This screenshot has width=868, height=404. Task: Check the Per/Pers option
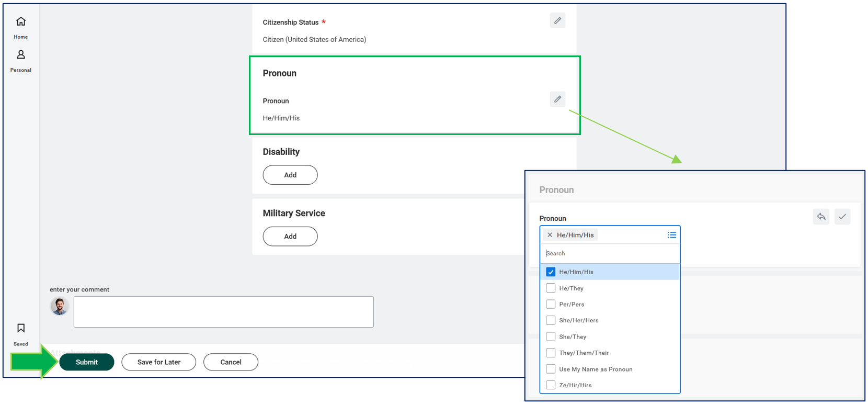(551, 304)
